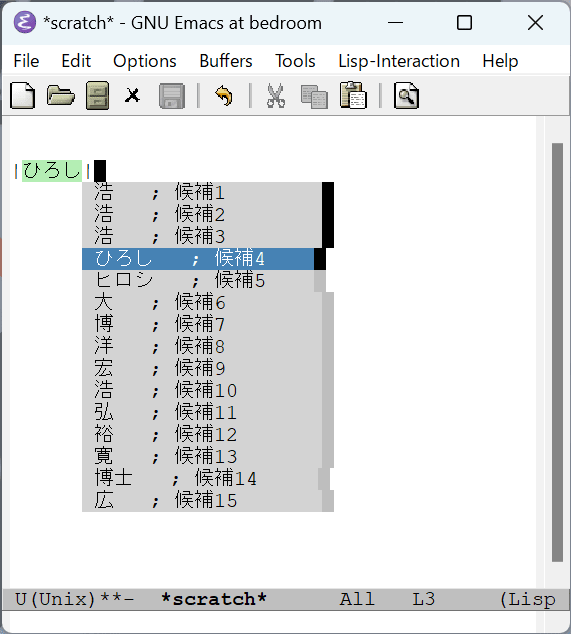Select candidate 弘 ; 候補11

coord(202,412)
